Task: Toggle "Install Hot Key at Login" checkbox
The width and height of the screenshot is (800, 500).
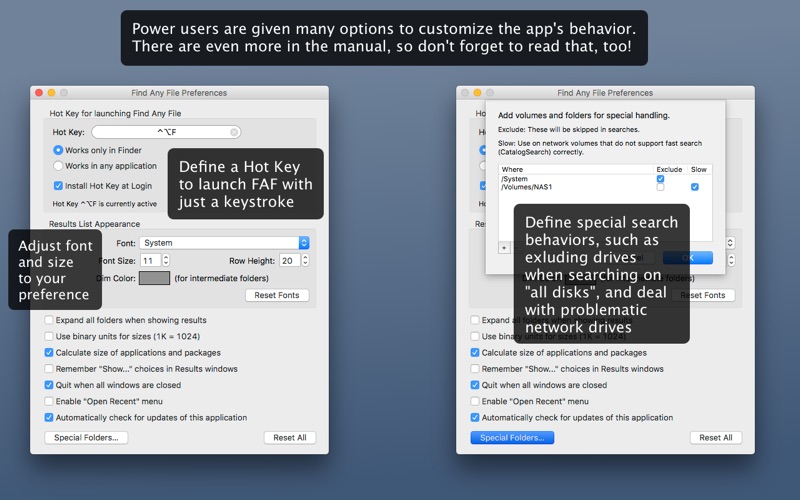Action: (x=58, y=186)
